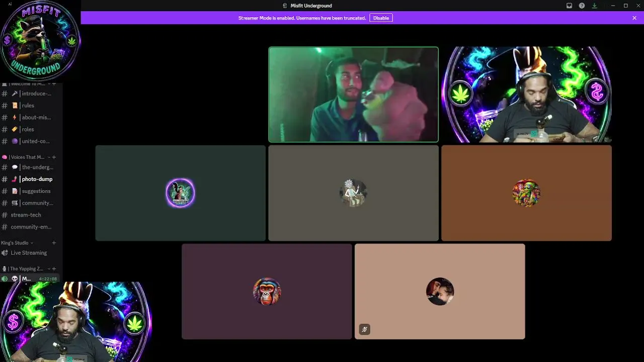Dismiss the Streamer Mode banner
This screenshot has width=644, height=362.
[x=634, y=18]
